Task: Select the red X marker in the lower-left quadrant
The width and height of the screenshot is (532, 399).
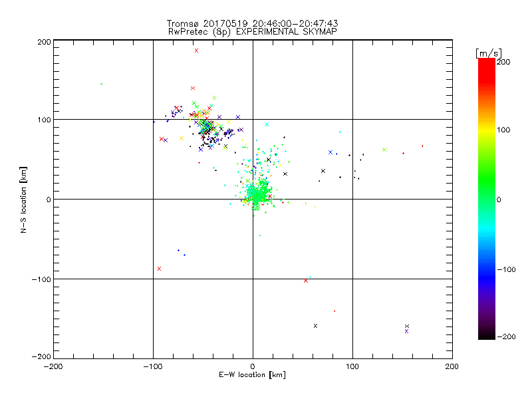Action: click(159, 269)
